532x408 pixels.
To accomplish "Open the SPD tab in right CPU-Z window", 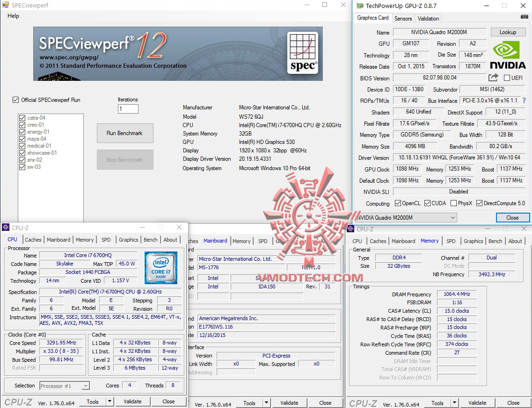I will coord(451,241).
